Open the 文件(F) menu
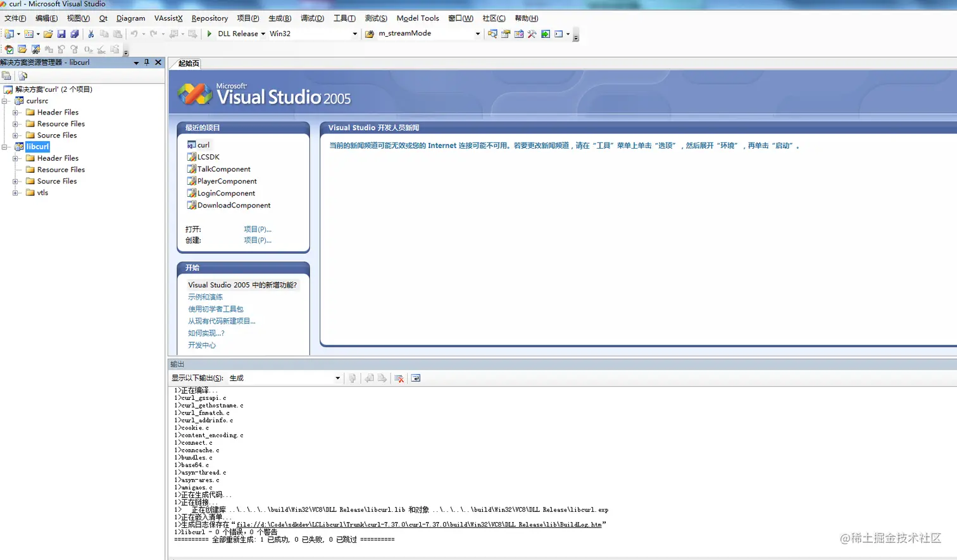This screenshot has width=957, height=560. click(15, 18)
